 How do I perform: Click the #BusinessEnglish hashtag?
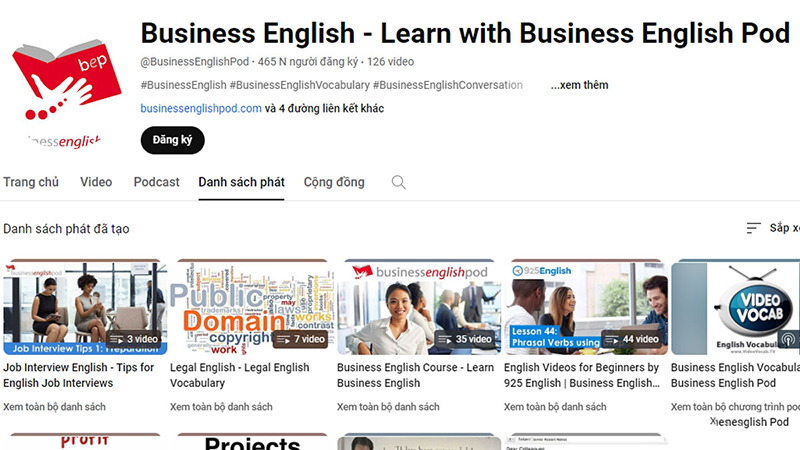tap(184, 85)
